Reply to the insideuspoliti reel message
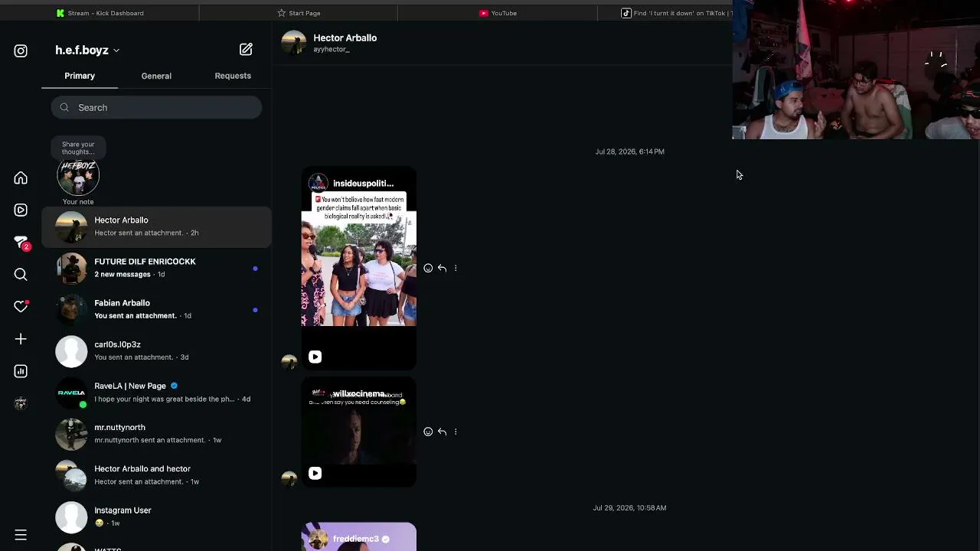The width and height of the screenshot is (980, 551). [442, 268]
